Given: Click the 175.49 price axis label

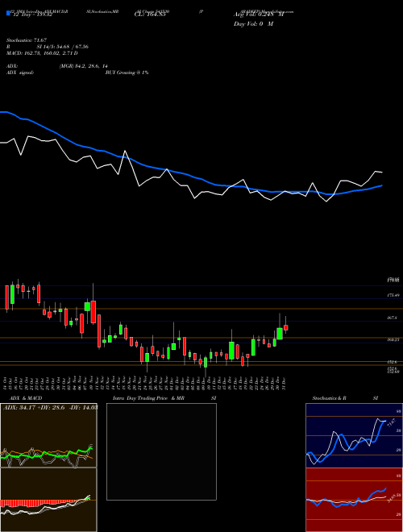Looking at the screenshot, I should [x=393, y=296].
